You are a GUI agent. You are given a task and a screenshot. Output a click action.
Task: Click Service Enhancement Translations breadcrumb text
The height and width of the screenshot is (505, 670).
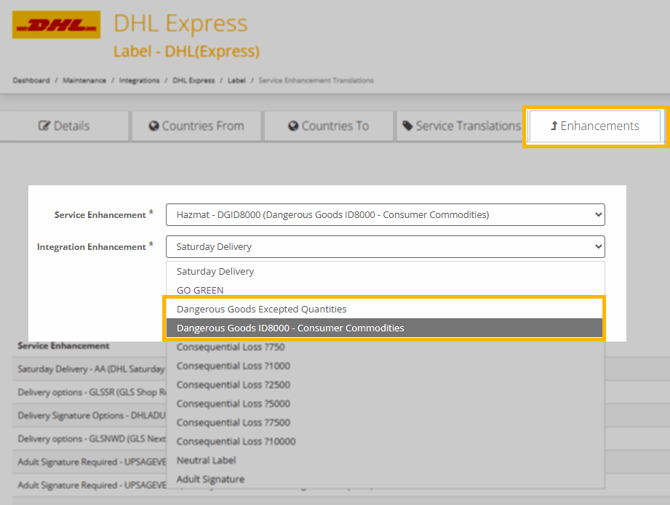click(x=316, y=80)
